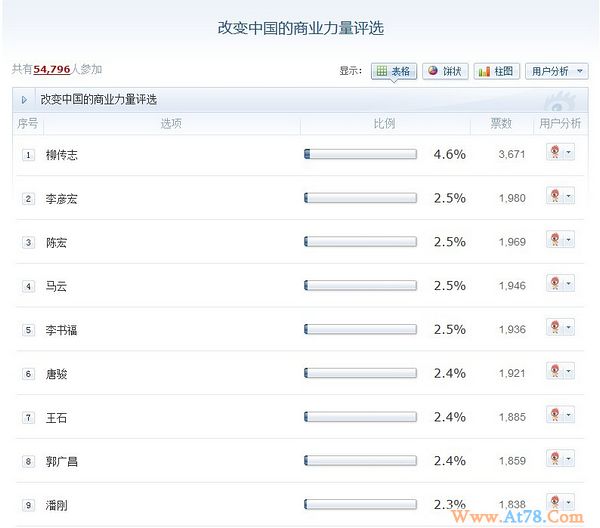Open user analysis icon for 柳传志 row
This screenshot has width=600, height=528.
point(554,152)
